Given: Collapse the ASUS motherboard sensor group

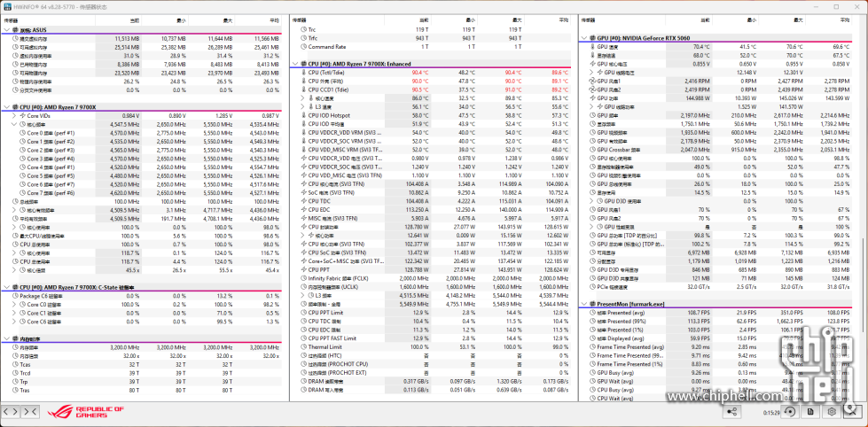Looking at the screenshot, I should (x=6, y=30).
